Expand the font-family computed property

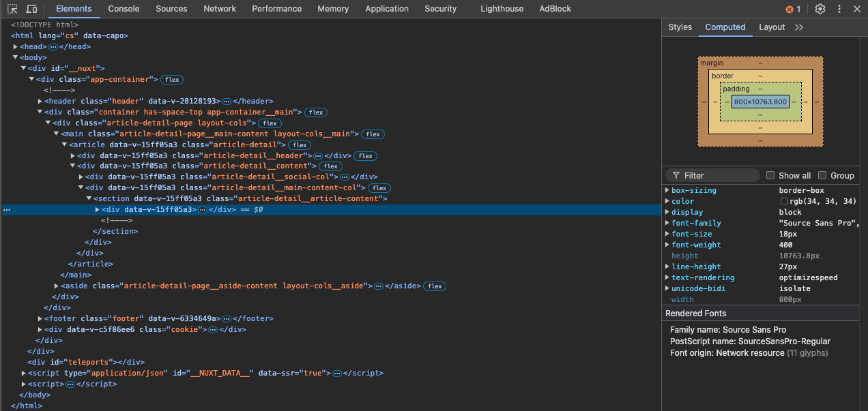tap(667, 223)
